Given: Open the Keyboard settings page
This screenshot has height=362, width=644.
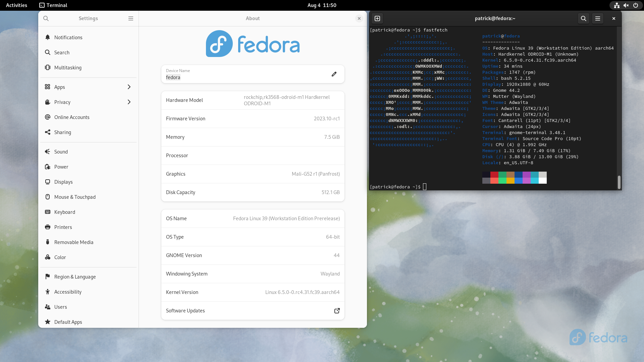Looking at the screenshot, I should pos(89,212).
